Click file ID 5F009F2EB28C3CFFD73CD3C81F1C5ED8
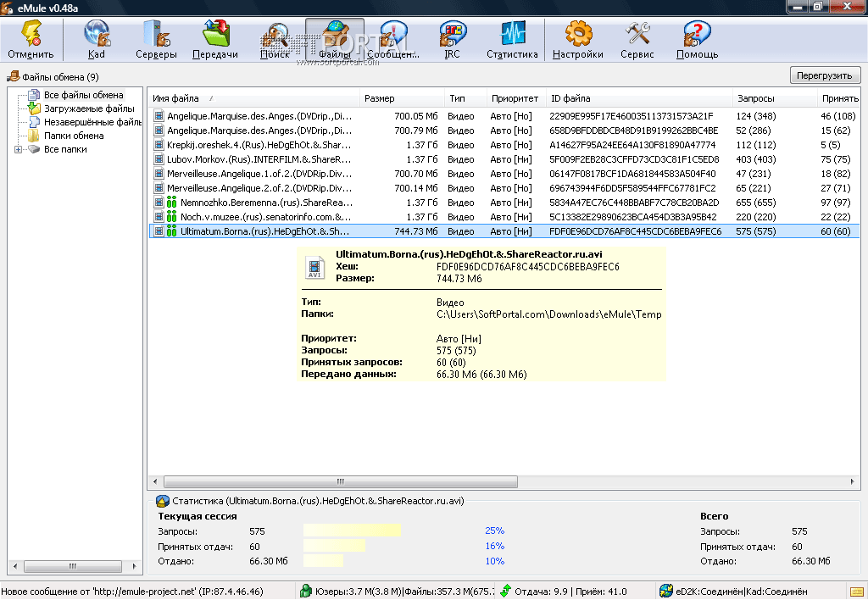868x600 pixels. point(634,159)
